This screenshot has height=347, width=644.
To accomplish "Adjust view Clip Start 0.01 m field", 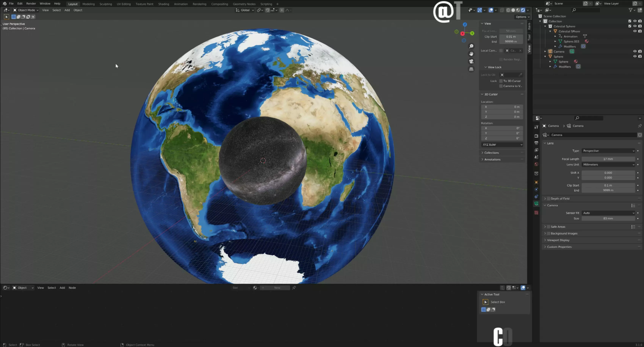I will [511, 37].
